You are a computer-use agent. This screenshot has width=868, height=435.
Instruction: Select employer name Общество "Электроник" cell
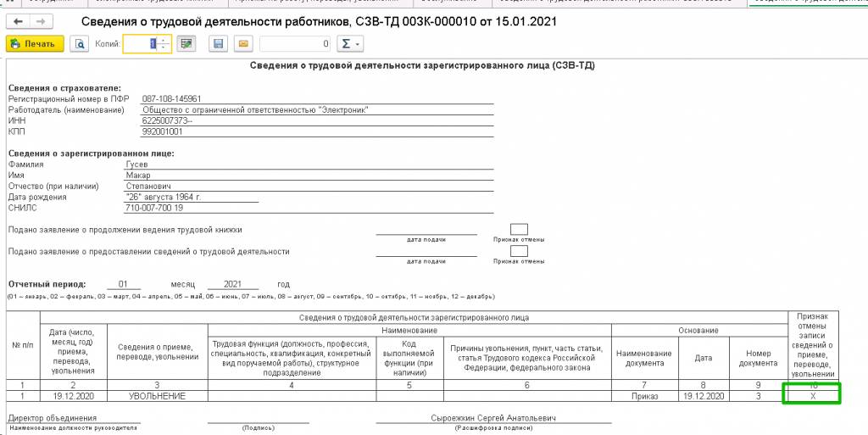317,110
